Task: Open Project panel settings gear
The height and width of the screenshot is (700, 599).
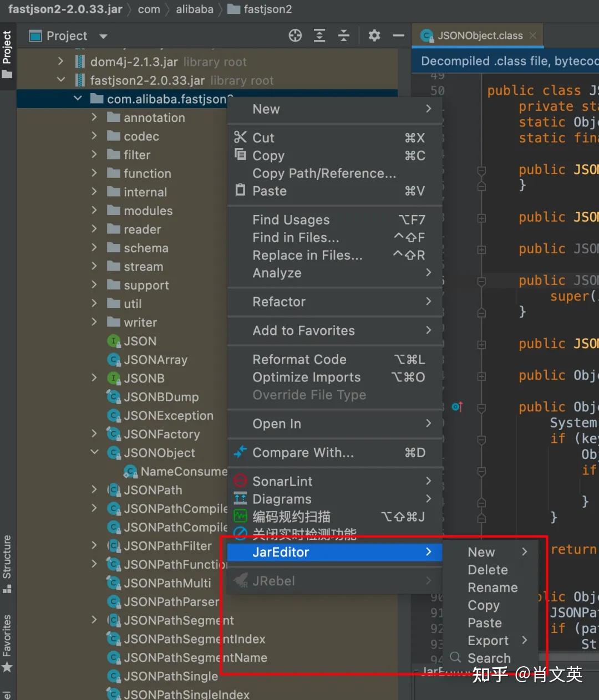Action: 374,36
